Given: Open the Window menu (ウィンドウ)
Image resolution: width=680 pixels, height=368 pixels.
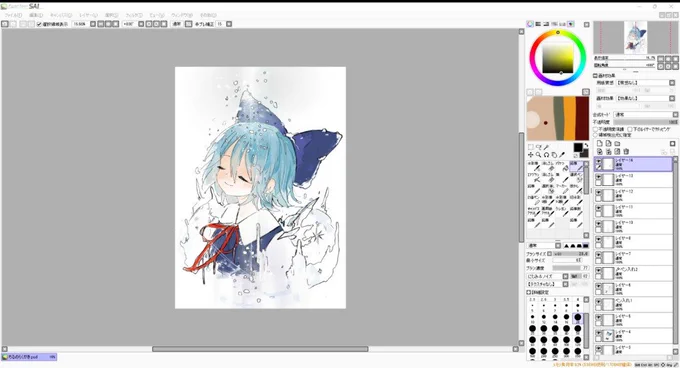Looking at the screenshot, I should (182, 15).
